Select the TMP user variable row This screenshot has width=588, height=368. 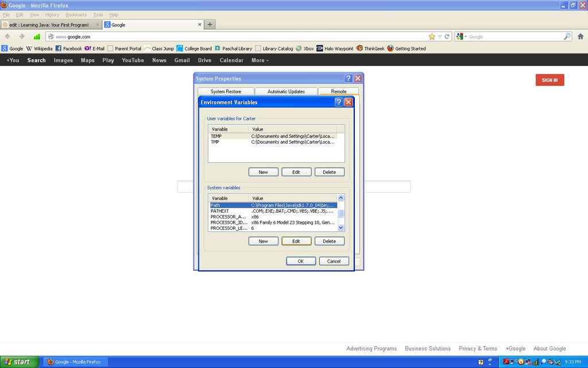tap(273, 142)
